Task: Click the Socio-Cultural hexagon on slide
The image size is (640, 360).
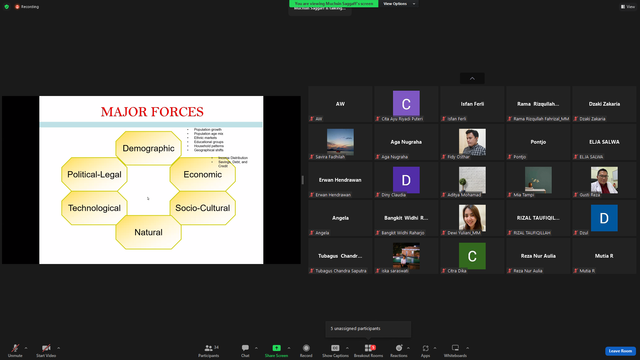Action: (x=202, y=208)
